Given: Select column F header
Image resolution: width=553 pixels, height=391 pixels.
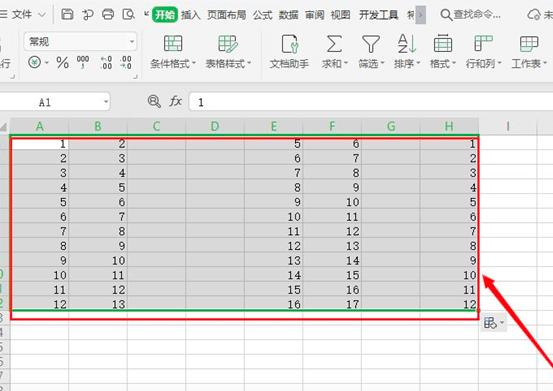Looking at the screenshot, I should coord(332,126).
